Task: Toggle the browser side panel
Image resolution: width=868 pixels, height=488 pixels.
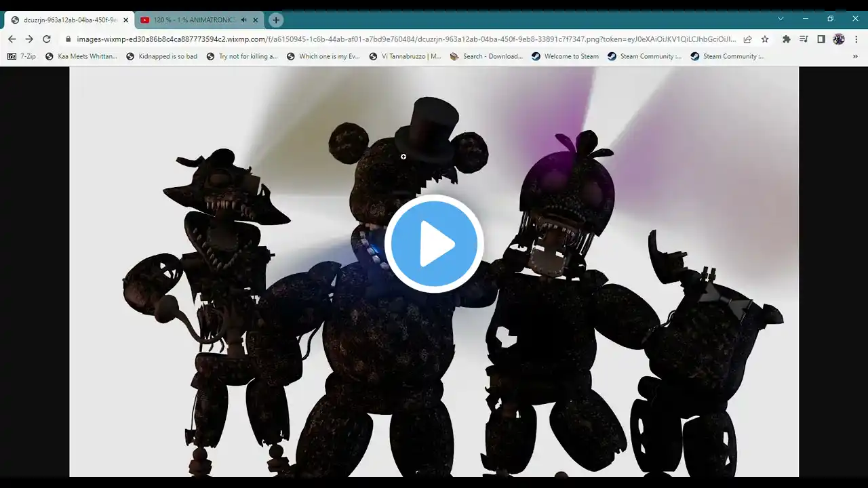Action: [x=821, y=39]
